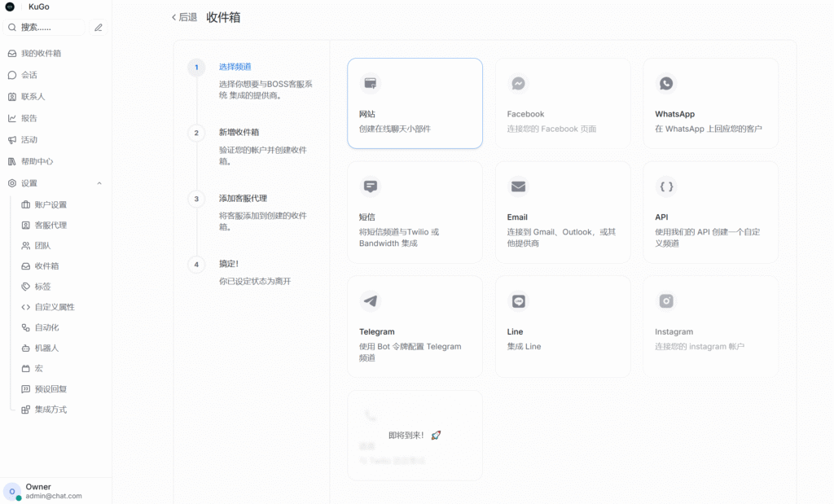Click the compose pencil icon beside search
This screenshot has width=834, height=504.
(x=99, y=28)
